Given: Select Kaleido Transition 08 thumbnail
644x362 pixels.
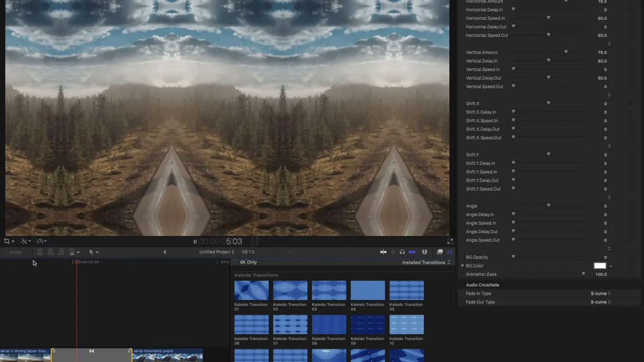Looking at the screenshot, I should tap(329, 324).
